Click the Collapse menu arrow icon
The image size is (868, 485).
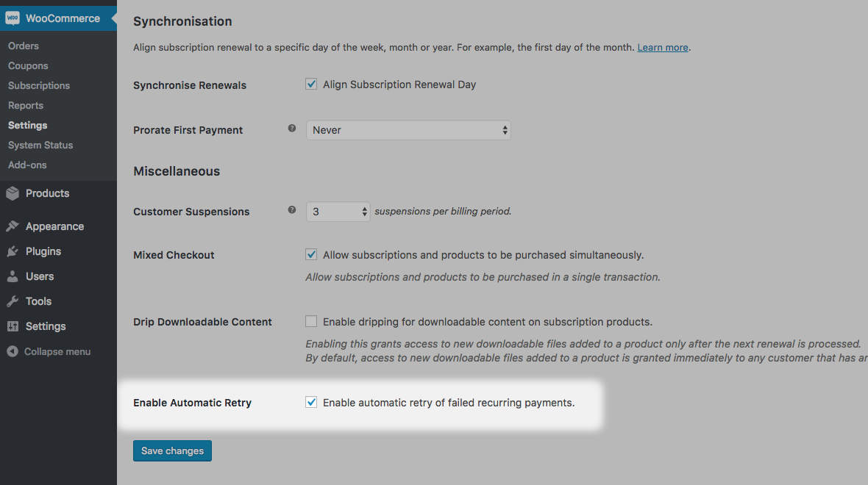point(13,351)
